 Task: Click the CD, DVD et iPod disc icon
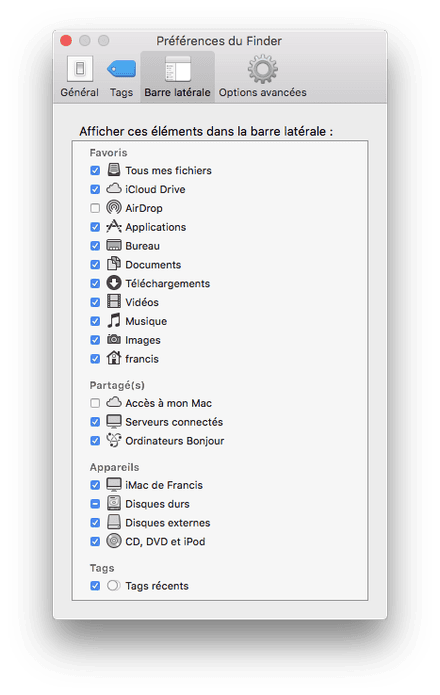(114, 541)
